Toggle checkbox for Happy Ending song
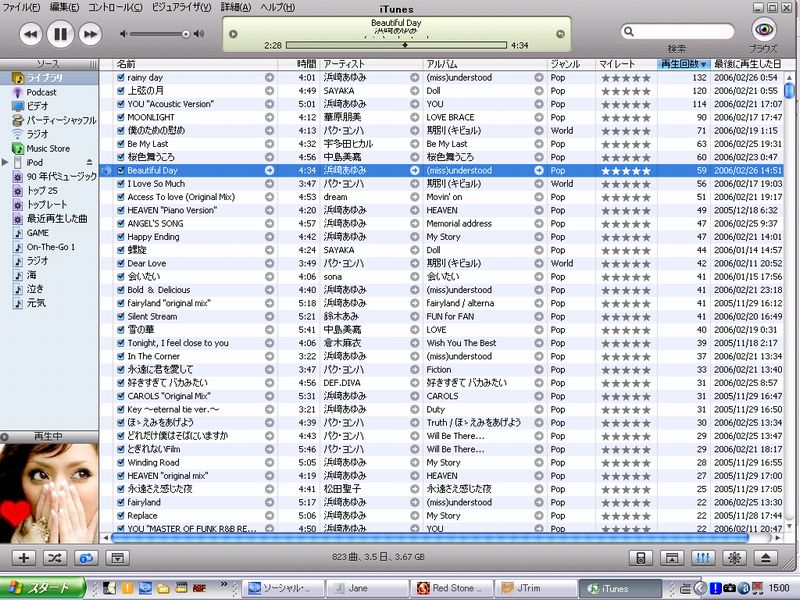Viewport: 800px width, 600px height. coord(120,237)
